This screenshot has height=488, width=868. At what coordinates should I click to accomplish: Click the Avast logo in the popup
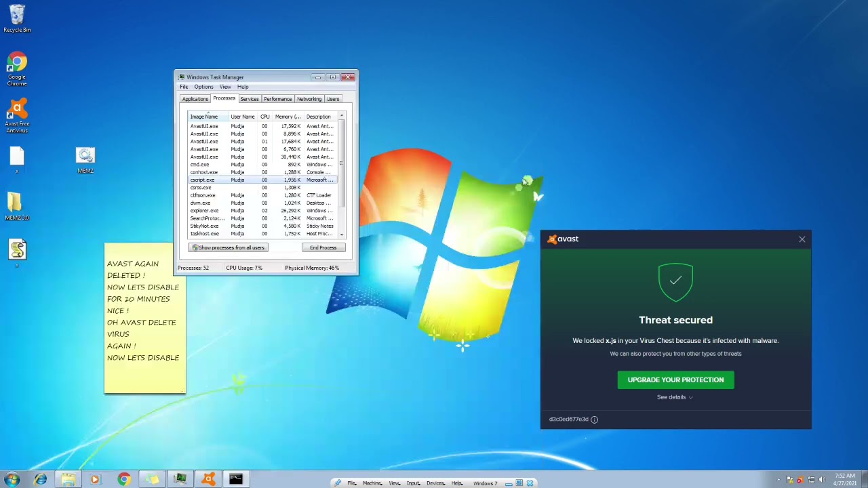click(564, 239)
